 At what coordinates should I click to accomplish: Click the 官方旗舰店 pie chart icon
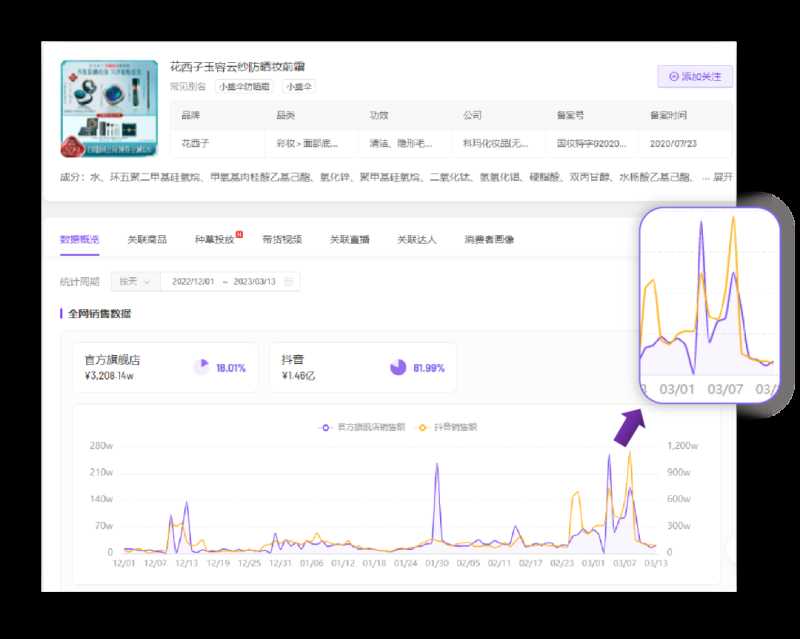(201, 368)
